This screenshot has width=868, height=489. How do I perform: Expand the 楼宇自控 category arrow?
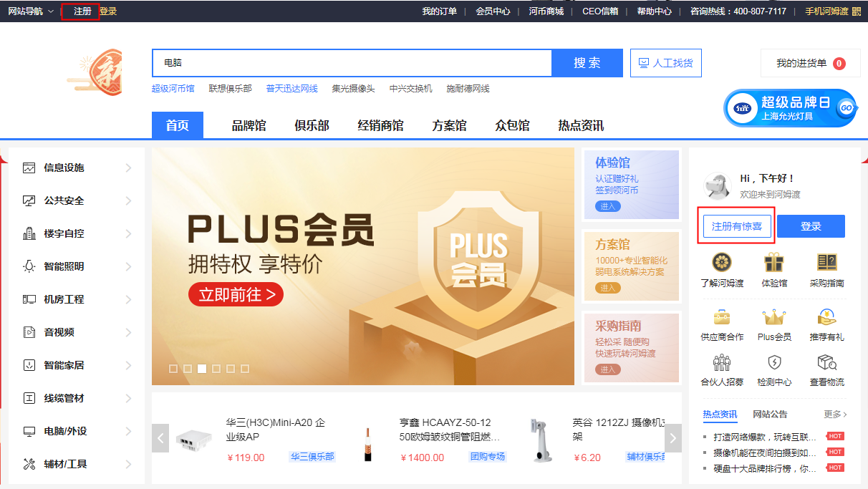coord(129,234)
